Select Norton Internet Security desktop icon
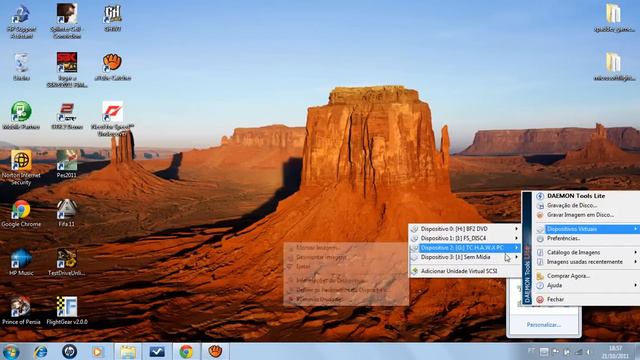This screenshot has width=640, height=360. 21,167
